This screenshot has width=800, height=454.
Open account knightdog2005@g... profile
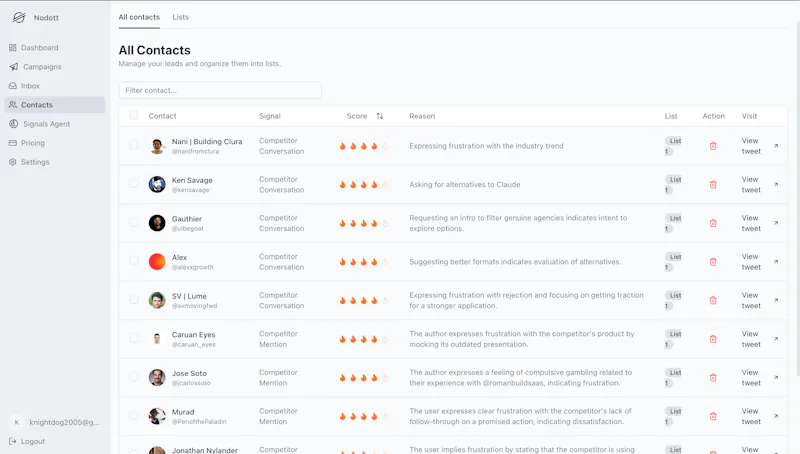pyautogui.click(x=55, y=422)
